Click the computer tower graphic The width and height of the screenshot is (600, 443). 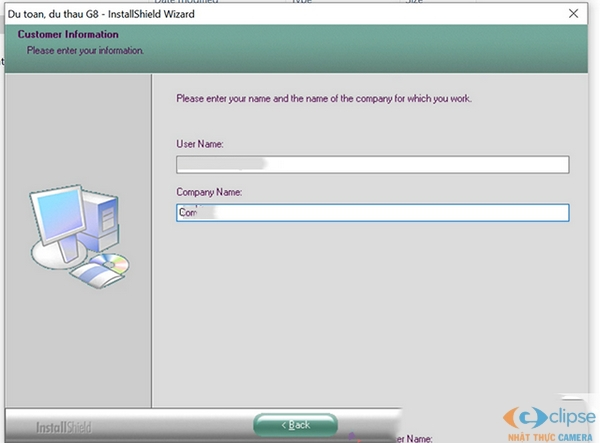(x=98, y=220)
